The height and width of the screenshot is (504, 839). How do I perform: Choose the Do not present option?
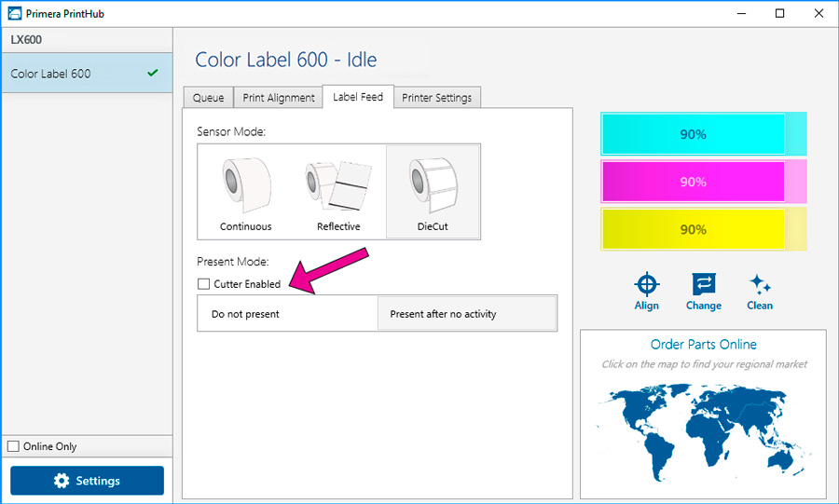pos(287,314)
